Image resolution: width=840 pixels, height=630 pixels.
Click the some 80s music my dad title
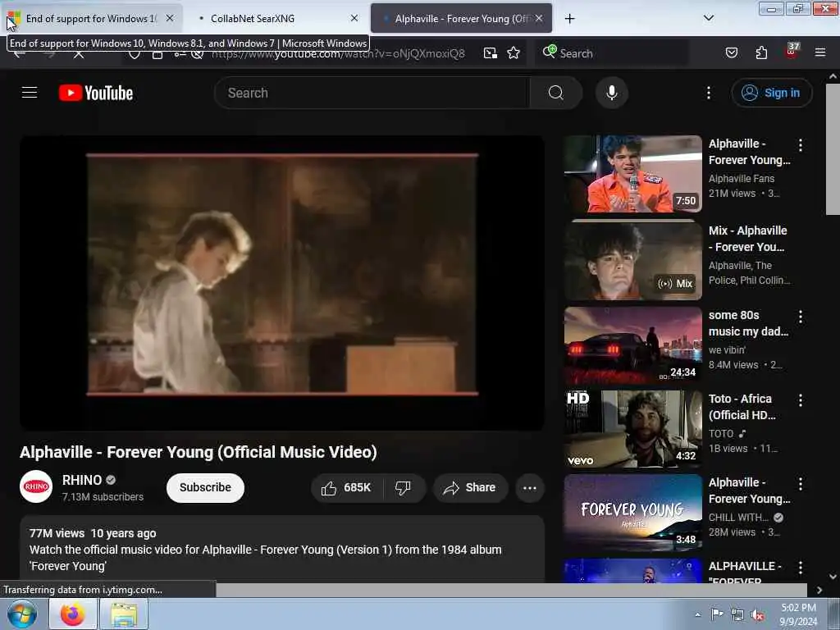(x=748, y=323)
